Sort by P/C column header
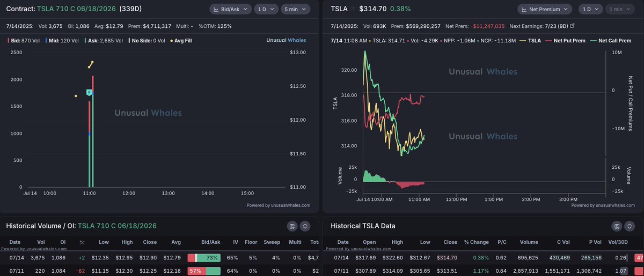 (x=502, y=242)
